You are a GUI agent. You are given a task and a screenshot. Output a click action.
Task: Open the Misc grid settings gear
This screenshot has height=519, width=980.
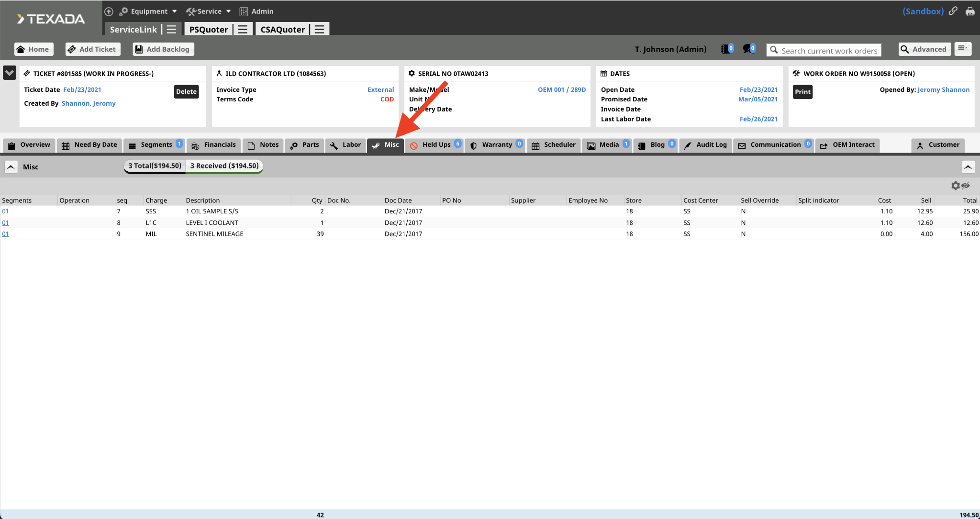coord(956,186)
